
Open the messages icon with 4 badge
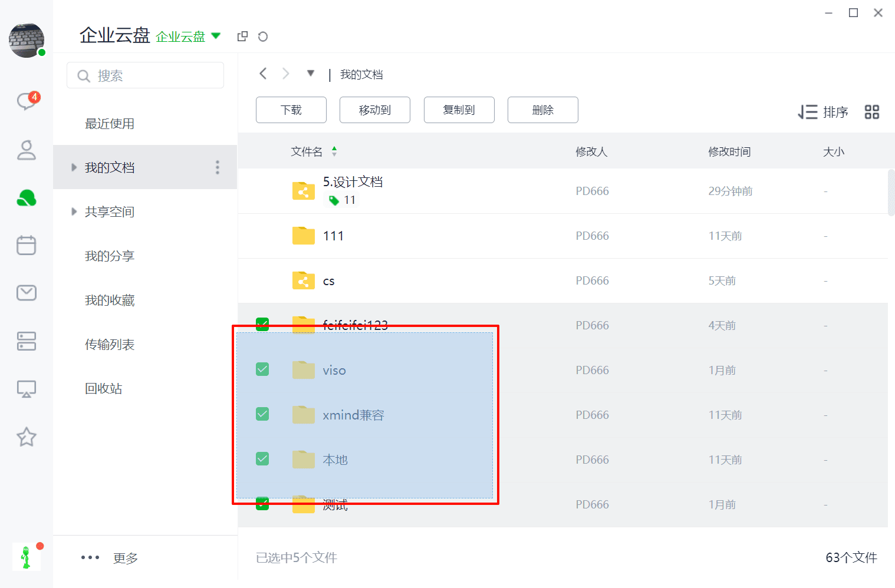(27, 101)
